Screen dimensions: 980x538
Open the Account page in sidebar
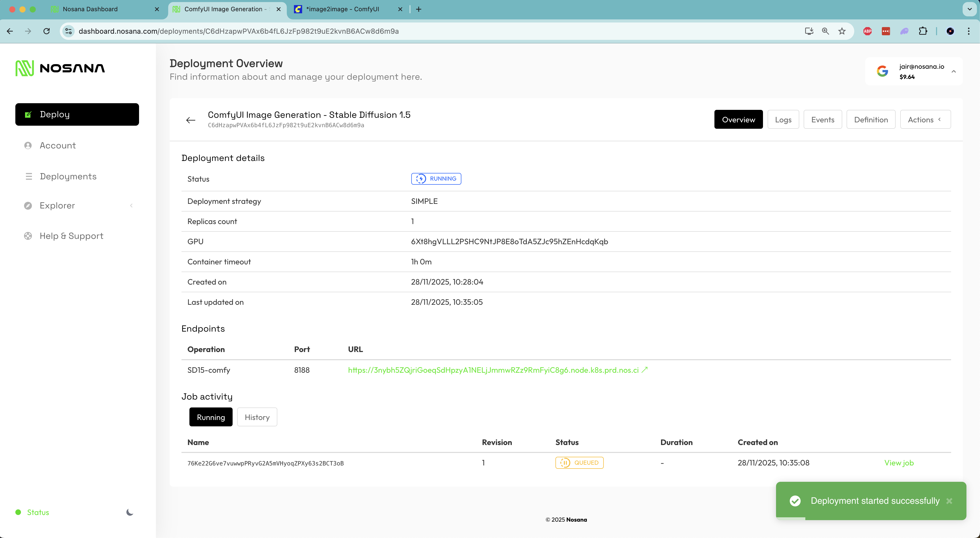pyautogui.click(x=58, y=145)
